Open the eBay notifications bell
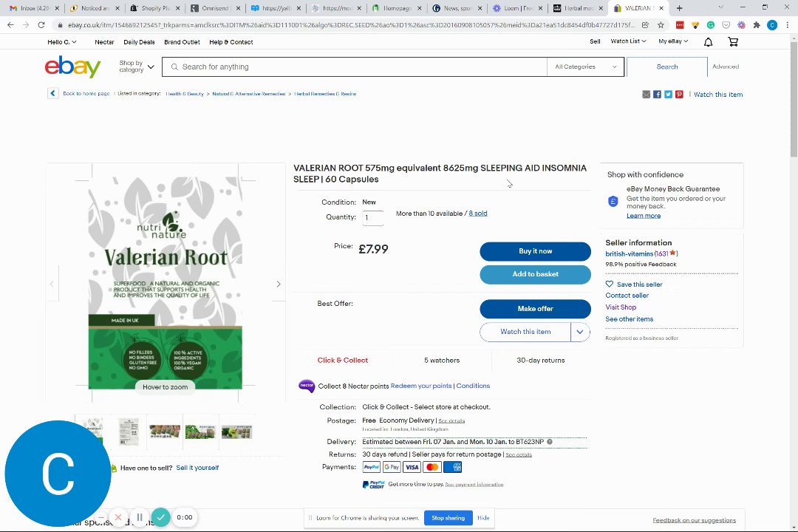The width and height of the screenshot is (798, 532). click(708, 41)
